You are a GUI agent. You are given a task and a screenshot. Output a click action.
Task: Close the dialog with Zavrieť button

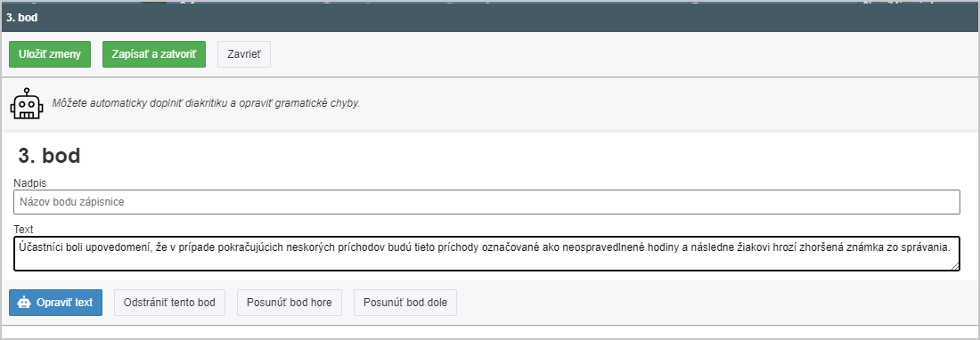244,54
